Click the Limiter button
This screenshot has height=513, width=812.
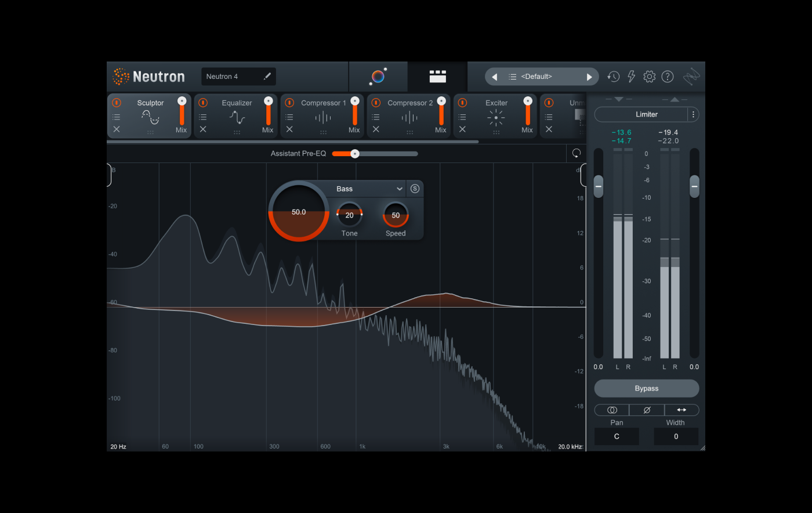coord(641,114)
